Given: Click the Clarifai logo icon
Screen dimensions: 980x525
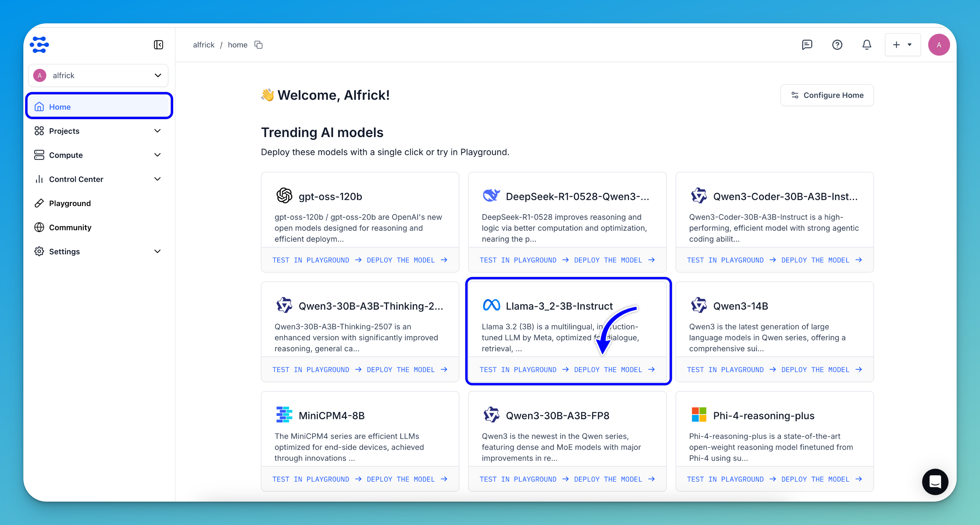Looking at the screenshot, I should tap(39, 45).
